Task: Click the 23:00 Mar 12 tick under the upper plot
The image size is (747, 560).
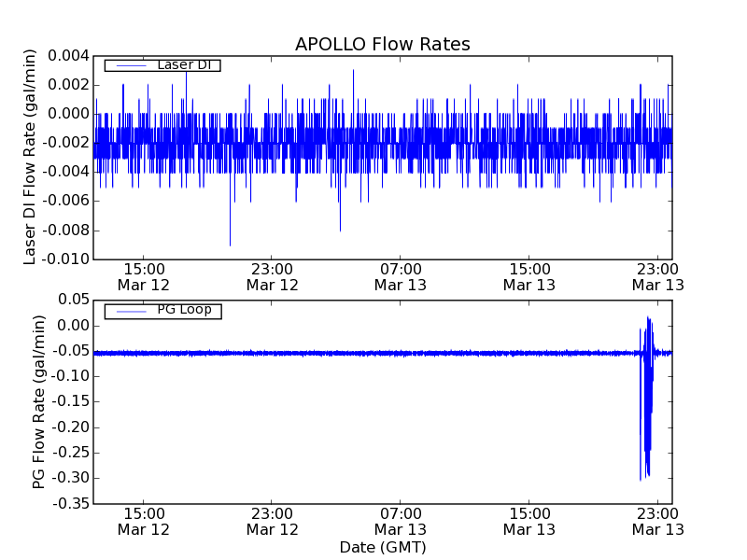Action: tap(272, 277)
